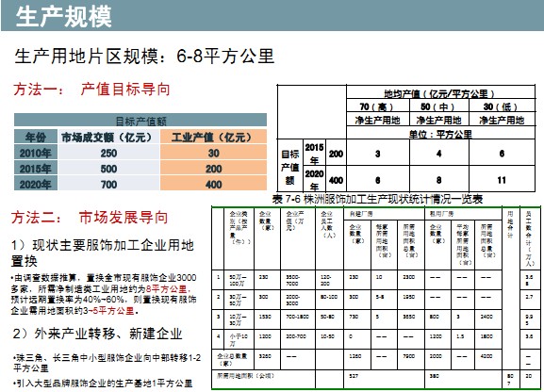
Task: Select the 地均产值（亿元/平方公里） header
Action: [439, 93]
